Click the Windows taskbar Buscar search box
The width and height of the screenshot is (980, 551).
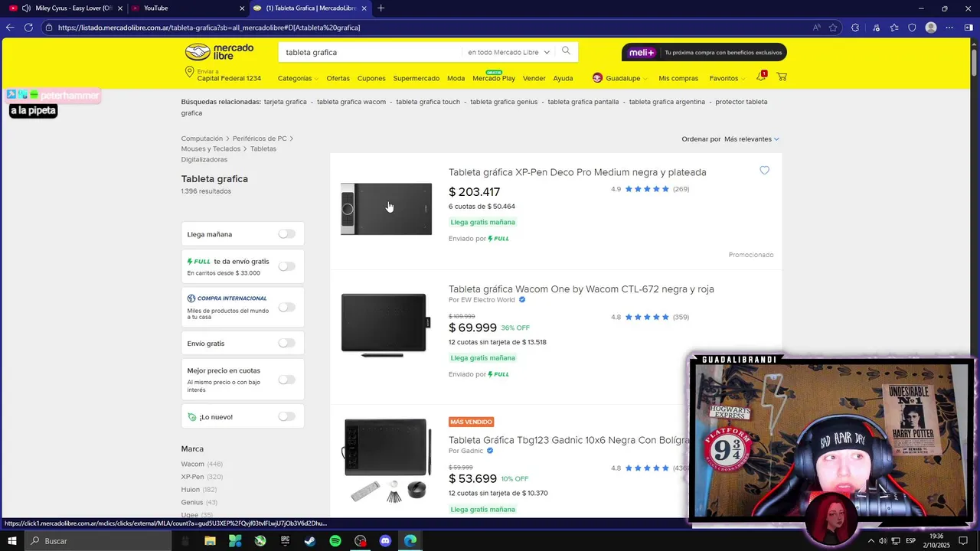tap(98, 541)
